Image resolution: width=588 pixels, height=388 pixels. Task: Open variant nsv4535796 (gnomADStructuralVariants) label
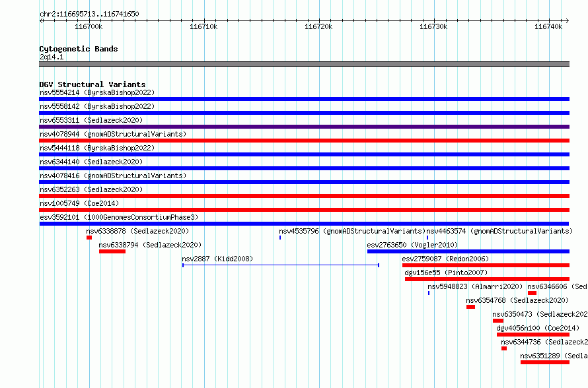coord(352,231)
